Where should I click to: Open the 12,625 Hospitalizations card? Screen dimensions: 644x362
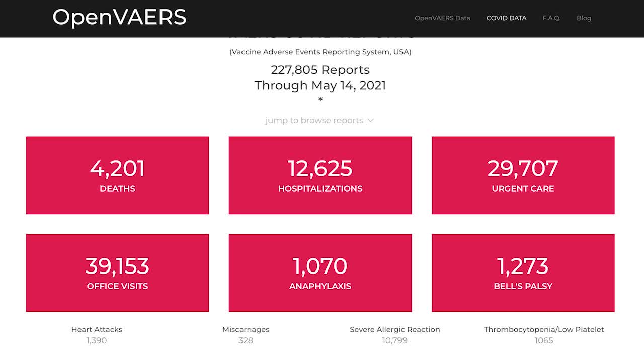tap(320, 175)
